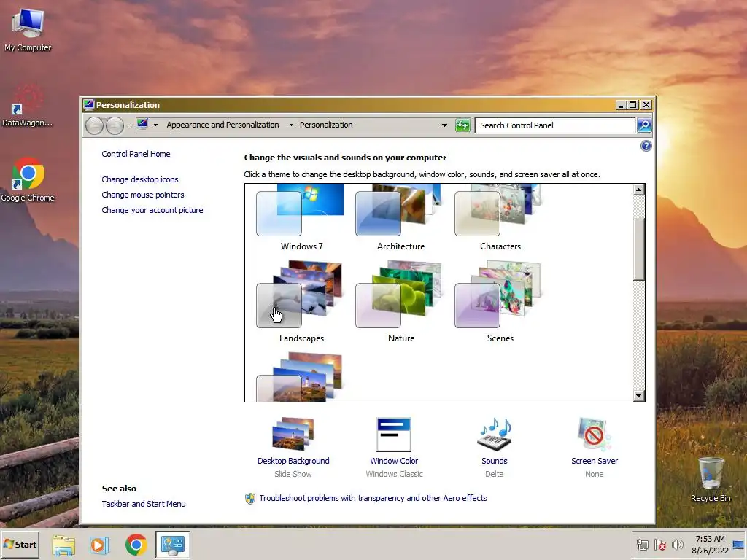Click the Help question mark icon
Image resolution: width=747 pixels, height=560 pixels.
(646, 146)
